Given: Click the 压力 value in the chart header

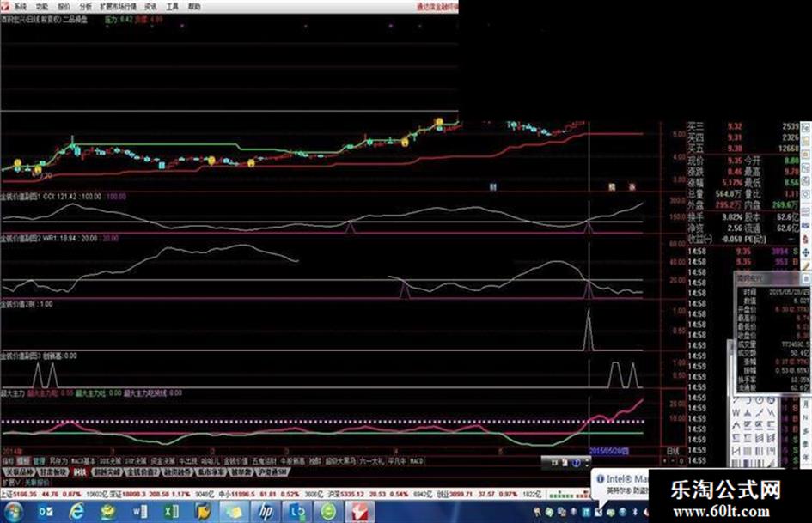Looking at the screenshot, I should [x=118, y=20].
